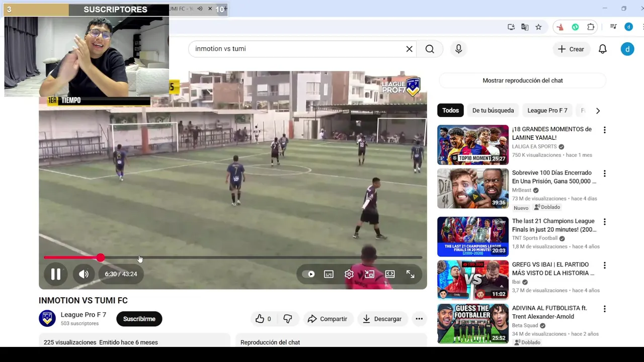The height and width of the screenshot is (362, 644).
Task: Click the red progress bar scrubber
Action: coord(101,257)
